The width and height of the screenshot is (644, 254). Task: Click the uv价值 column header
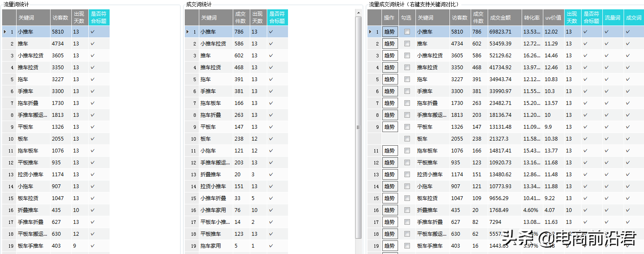click(x=554, y=18)
